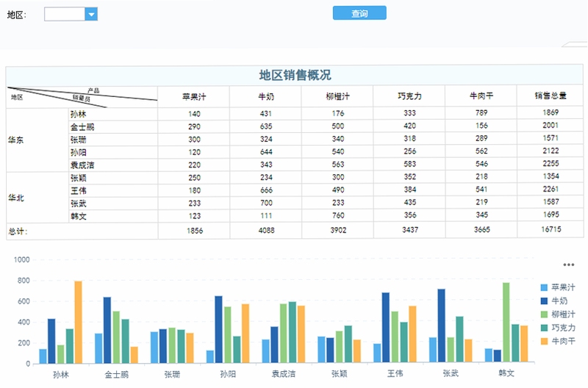588x388 pixels.
Task: Click the 地区 filter label
Action: coord(16,15)
